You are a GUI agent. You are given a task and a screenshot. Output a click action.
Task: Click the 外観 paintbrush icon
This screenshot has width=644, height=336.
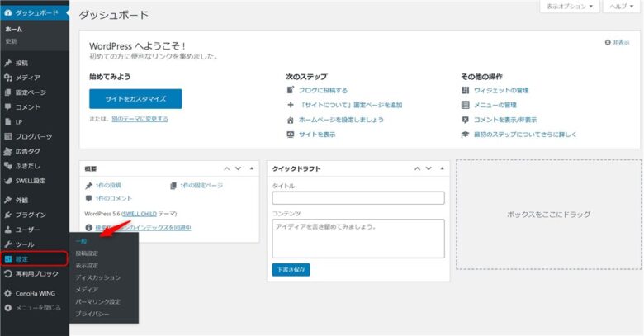tap(7, 200)
